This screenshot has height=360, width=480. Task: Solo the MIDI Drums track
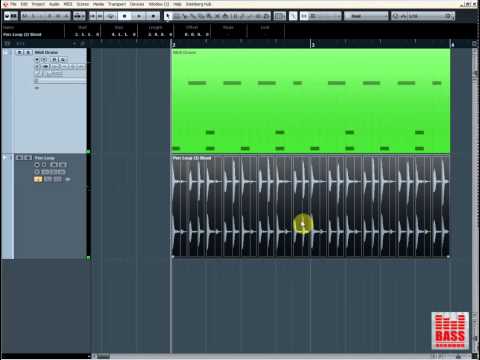[x=28, y=52]
